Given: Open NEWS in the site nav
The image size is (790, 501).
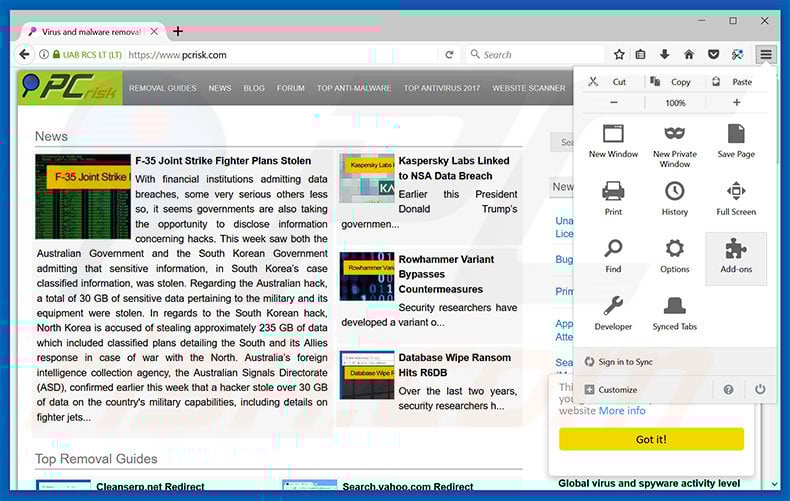Looking at the screenshot, I should (x=220, y=88).
